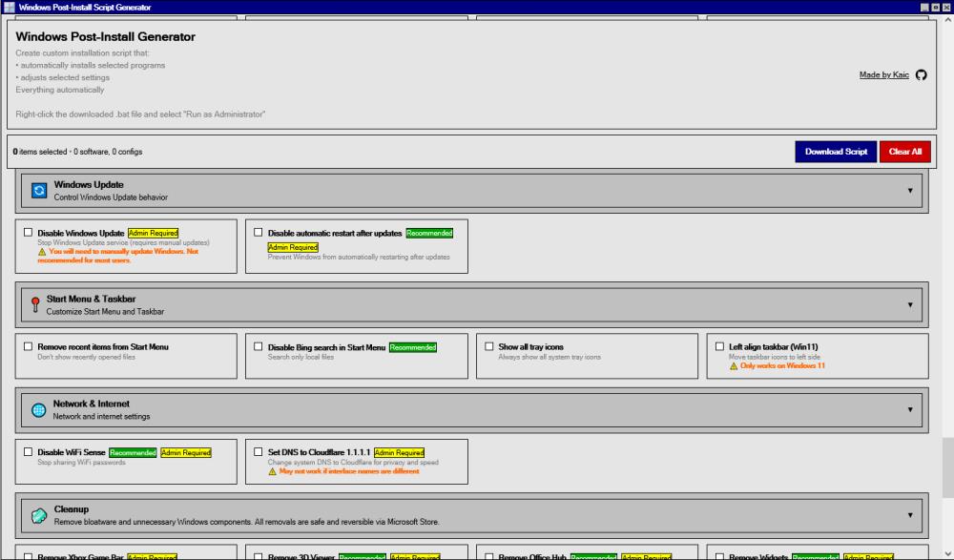Click 'May not work if interface names are different' warning
Screen dimensions: 954x560
pos(349,471)
